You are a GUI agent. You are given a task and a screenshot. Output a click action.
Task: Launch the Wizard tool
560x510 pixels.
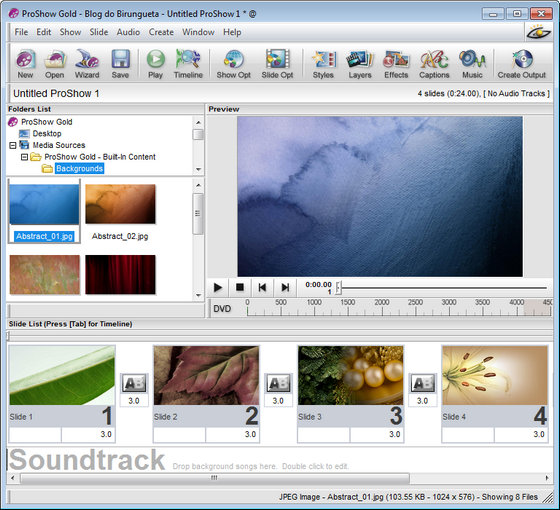click(87, 64)
